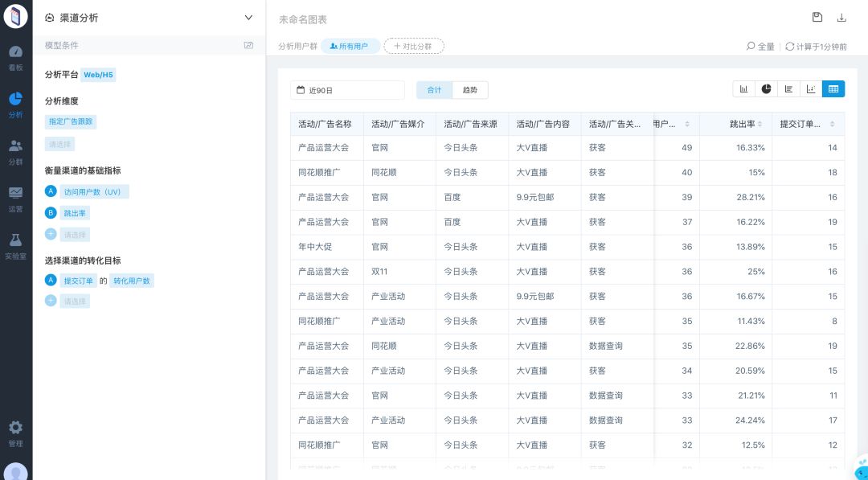This screenshot has height=480, width=868.
Task: Click the save chart icon
Action: pyautogui.click(x=817, y=18)
